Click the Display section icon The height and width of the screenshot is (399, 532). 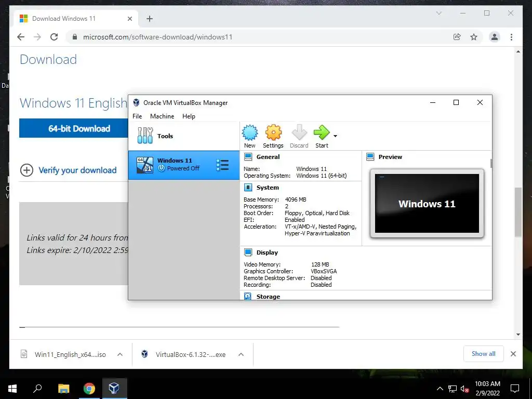point(248,252)
